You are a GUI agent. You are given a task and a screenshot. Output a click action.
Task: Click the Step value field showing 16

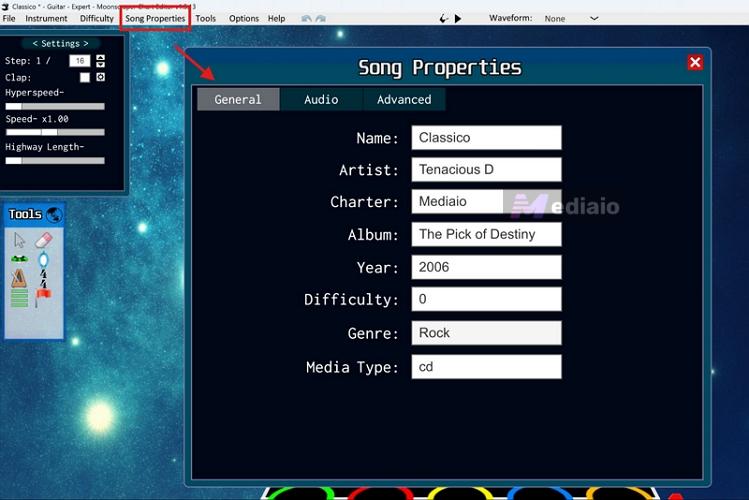[80, 61]
